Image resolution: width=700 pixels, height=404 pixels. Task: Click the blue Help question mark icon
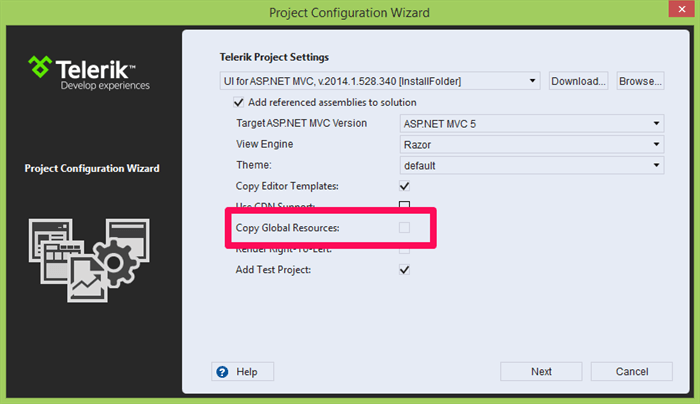(222, 372)
